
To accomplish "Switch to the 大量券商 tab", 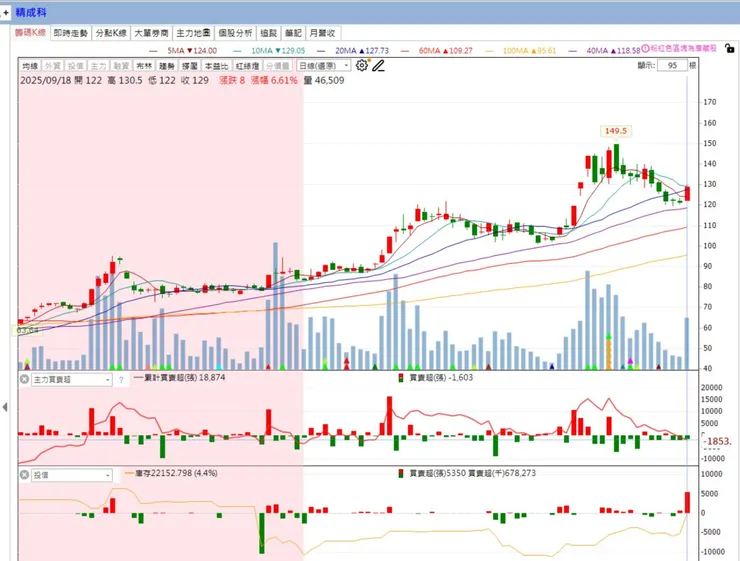I will coord(151,33).
